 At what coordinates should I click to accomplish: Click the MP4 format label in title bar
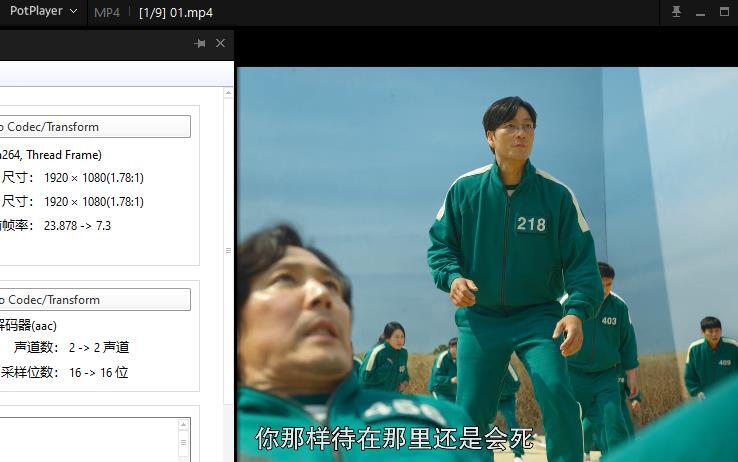(x=107, y=13)
